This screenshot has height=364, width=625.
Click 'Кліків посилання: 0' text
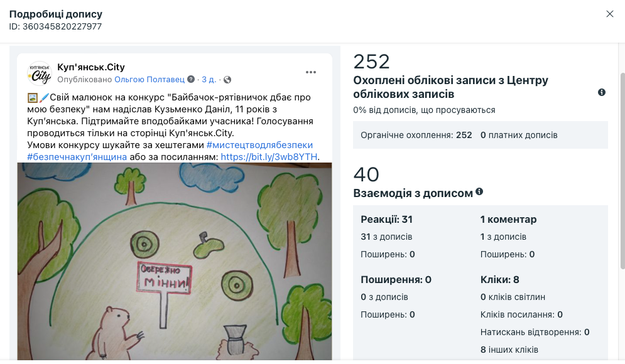click(x=521, y=314)
